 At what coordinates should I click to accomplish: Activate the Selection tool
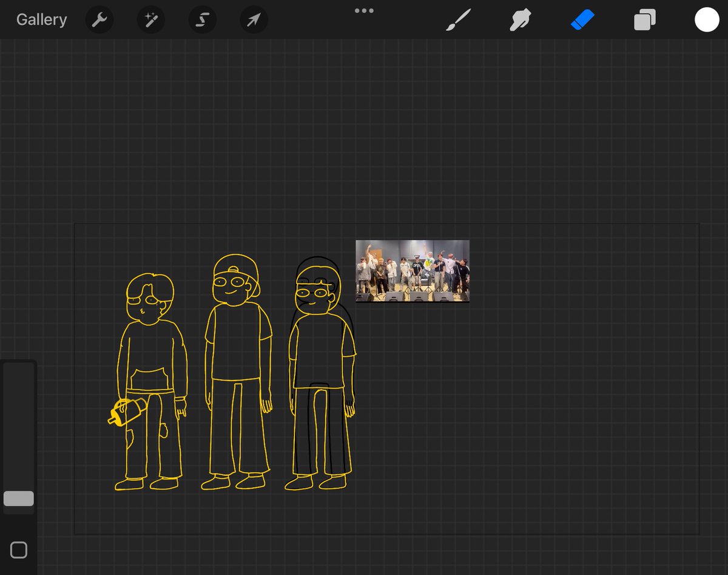(202, 20)
